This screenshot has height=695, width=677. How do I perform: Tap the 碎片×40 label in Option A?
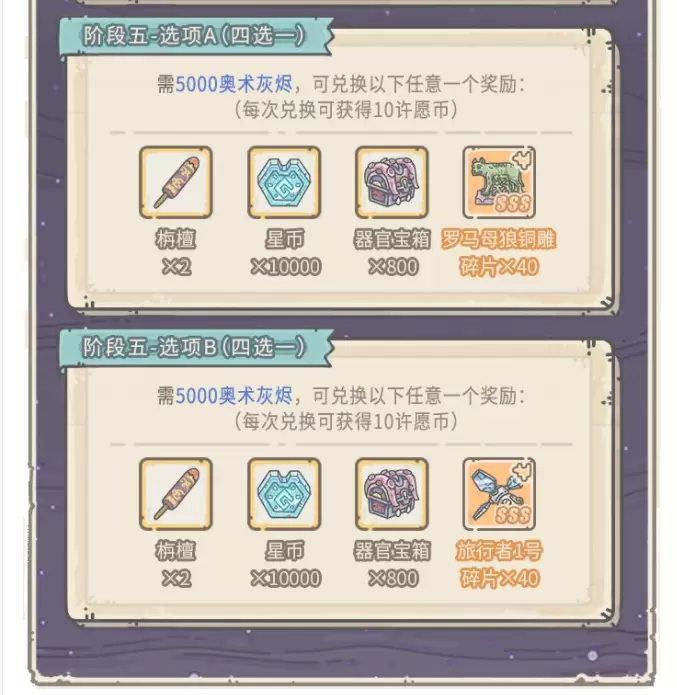tap(499, 267)
